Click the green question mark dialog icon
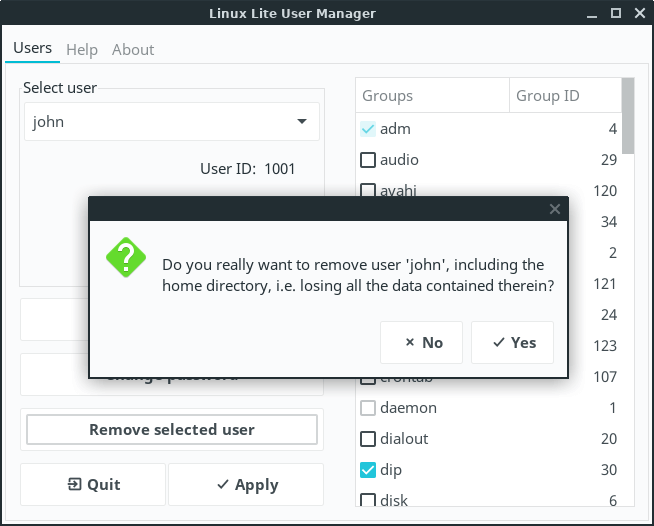 click(126, 257)
